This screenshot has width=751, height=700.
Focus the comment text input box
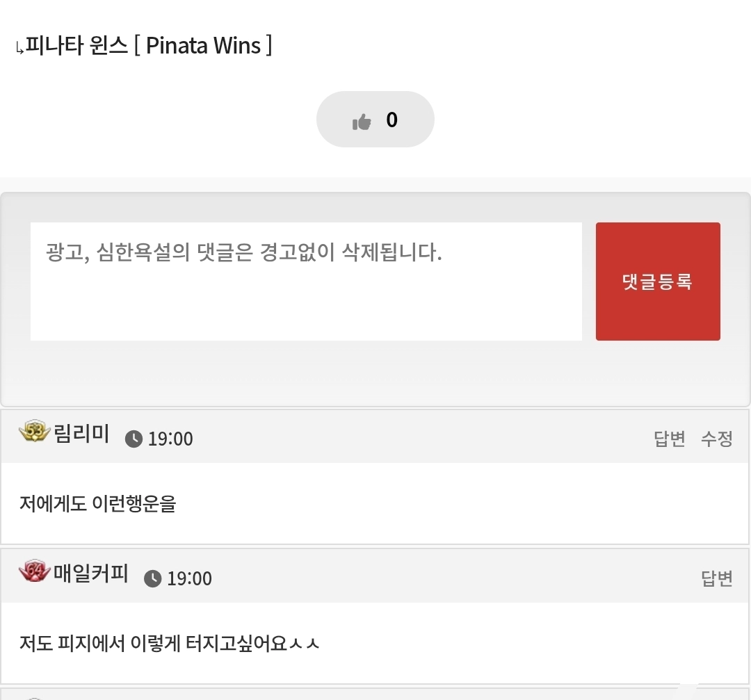pyautogui.click(x=306, y=282)
